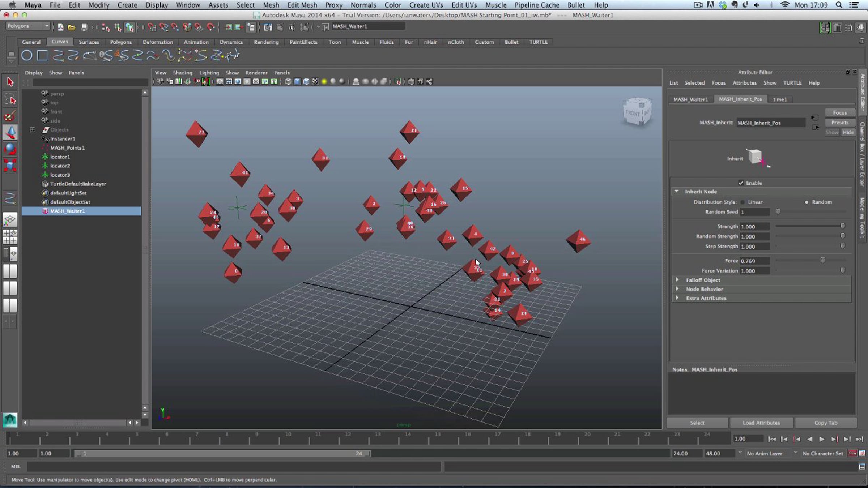Viewport: 868px width, 488px height.
Task: Play the animation forward
Action: pyautogui.click(x=822, y=439)
